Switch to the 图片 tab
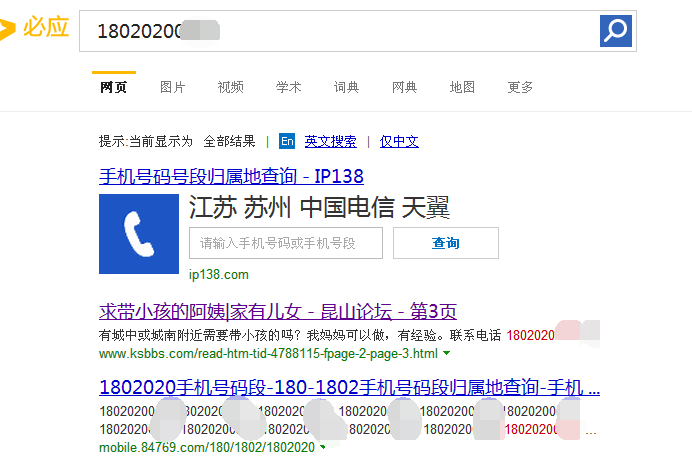Screen dimensions: 692x468 pyautogui.click(x=173, y=88)
